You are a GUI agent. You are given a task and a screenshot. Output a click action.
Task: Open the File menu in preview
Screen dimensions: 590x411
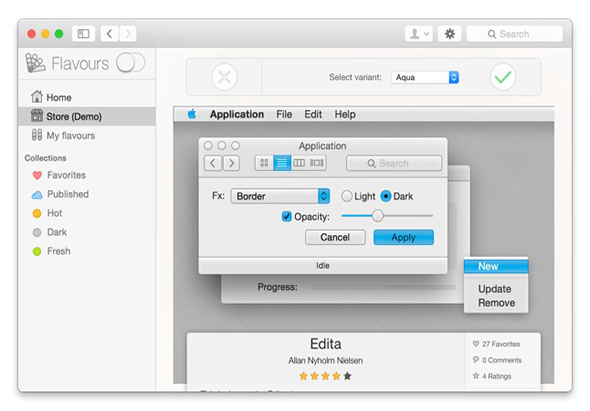[284, 114]
